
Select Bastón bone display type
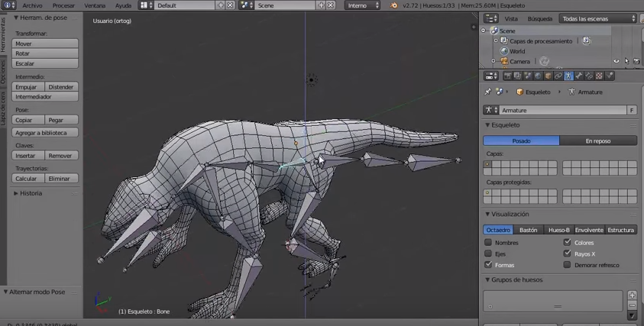[528, 230]
